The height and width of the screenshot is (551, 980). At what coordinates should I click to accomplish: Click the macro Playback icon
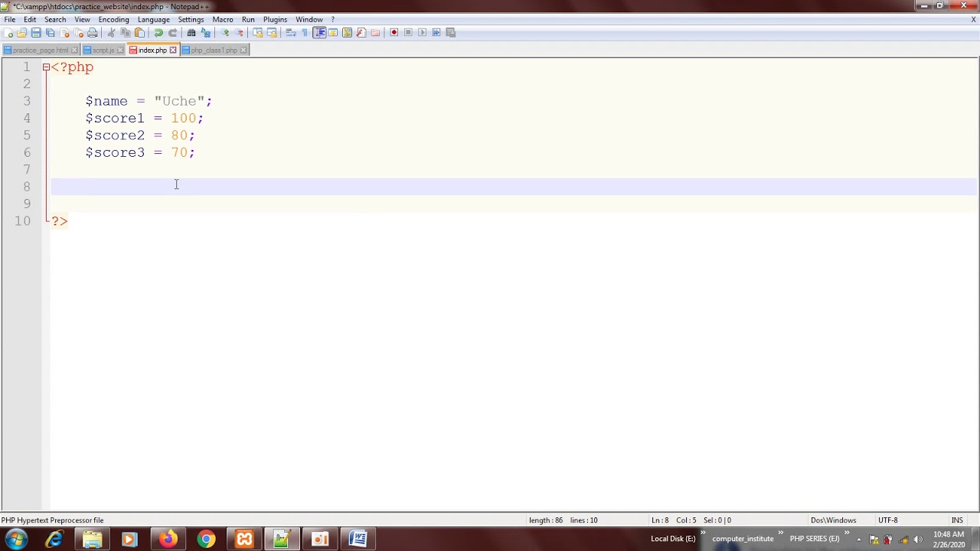coord(422,32)
